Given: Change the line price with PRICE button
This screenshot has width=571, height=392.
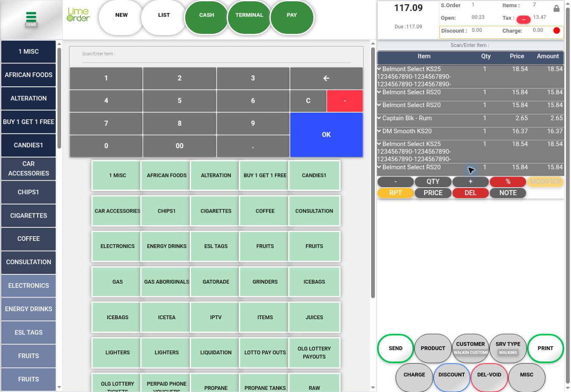Looking at the screenshot, I should 433,193.
